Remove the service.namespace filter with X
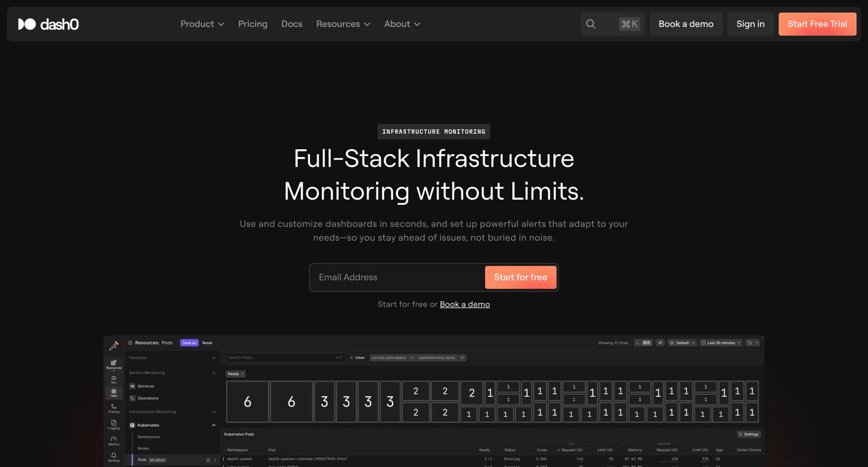This screenshot has width=868, height=467. click(462, 357)
